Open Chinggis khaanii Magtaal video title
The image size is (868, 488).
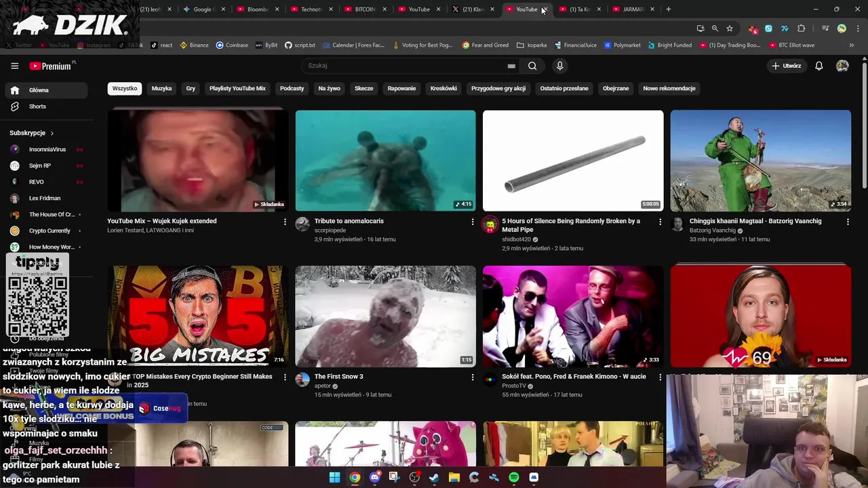(755, 221)
